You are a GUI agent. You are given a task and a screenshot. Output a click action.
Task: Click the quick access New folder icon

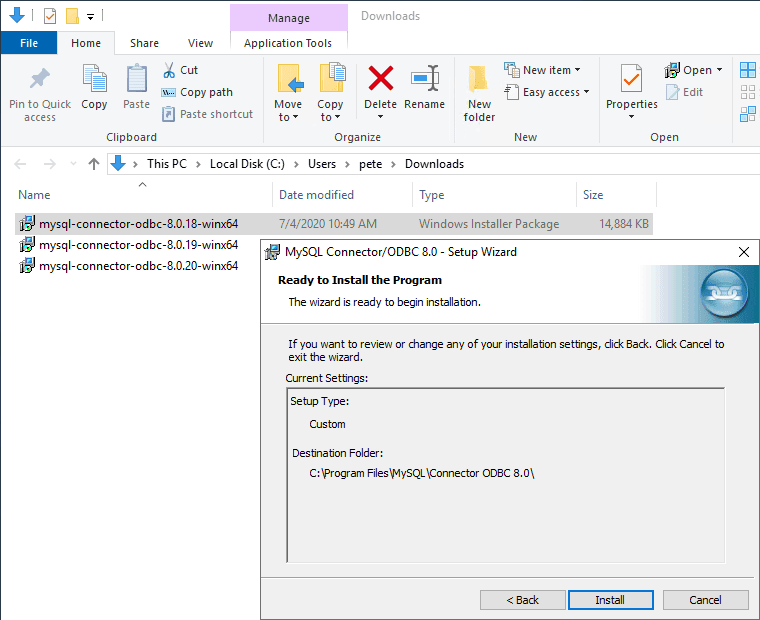click(72, 16)
